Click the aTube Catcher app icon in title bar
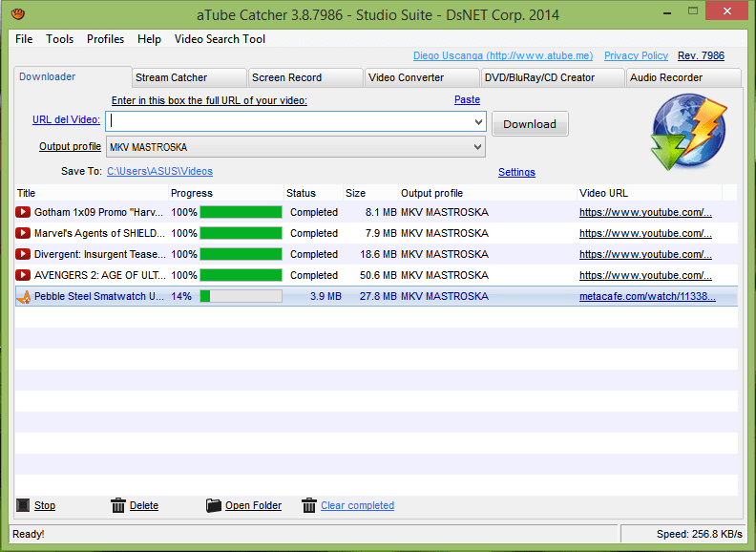 pyautogui.click(x=18, y=14)
